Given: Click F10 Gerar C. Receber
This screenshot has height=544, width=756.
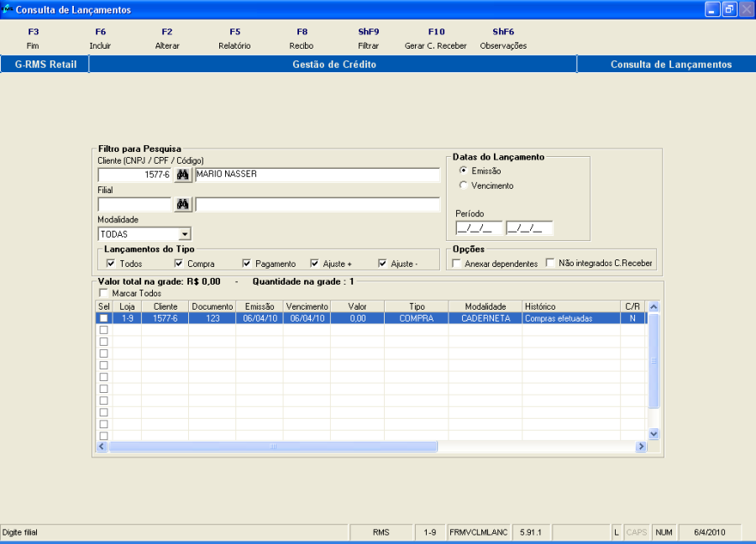Looking at the screenshot, I should tap(436, 39).
